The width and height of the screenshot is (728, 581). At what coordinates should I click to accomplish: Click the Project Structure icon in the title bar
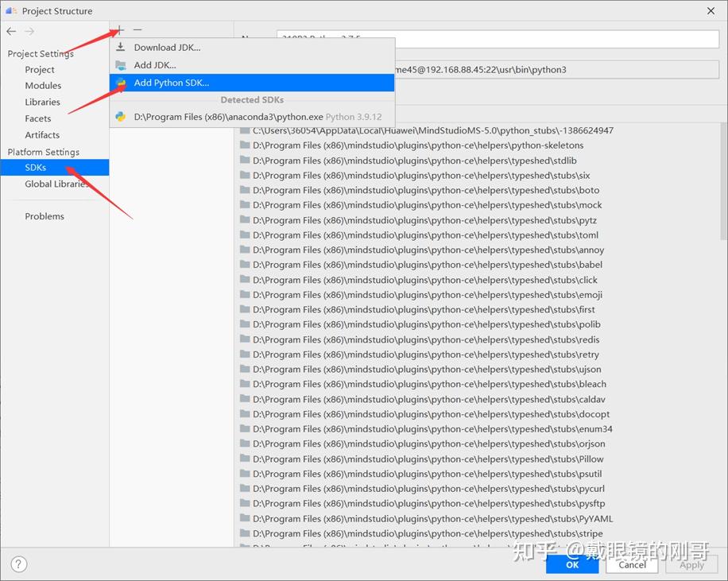[10, 10]
